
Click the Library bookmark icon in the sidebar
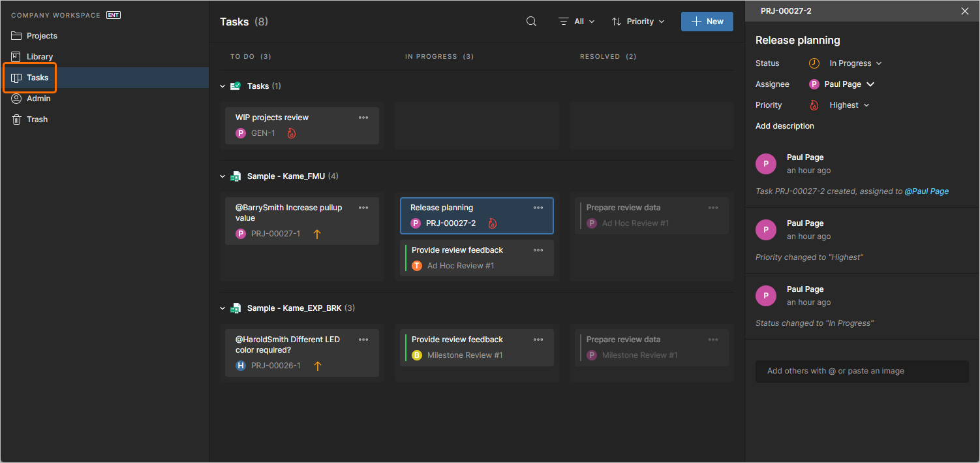click(17, 56)
